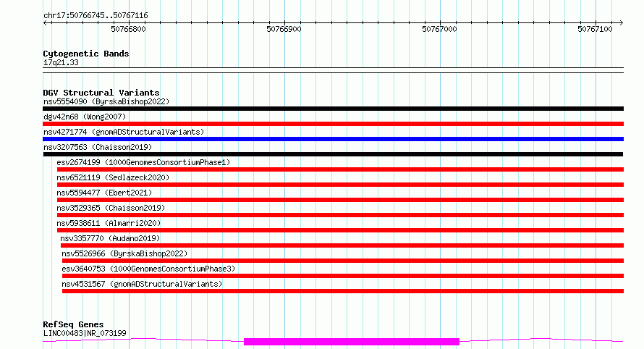Image resolution: width=644 pixels, height=349 pixels.
Task: Open variant nsv5554090 (ByrskaBishop2022) label
Action: [106, 101]
